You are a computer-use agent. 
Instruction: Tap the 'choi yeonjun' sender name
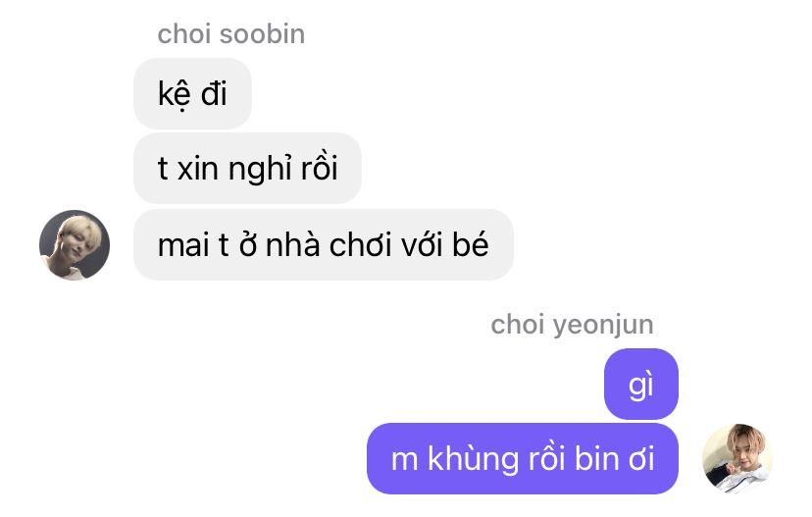point(572,325)
